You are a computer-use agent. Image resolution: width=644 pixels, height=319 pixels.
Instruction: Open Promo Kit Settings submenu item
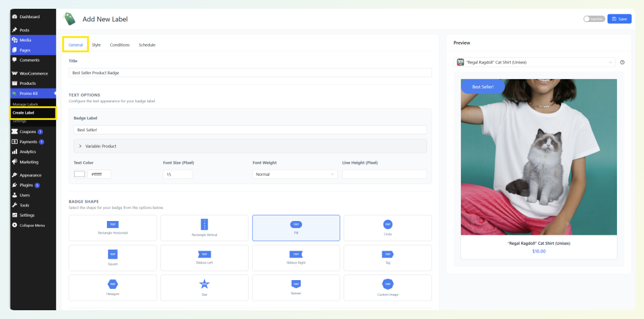point(19,121)
